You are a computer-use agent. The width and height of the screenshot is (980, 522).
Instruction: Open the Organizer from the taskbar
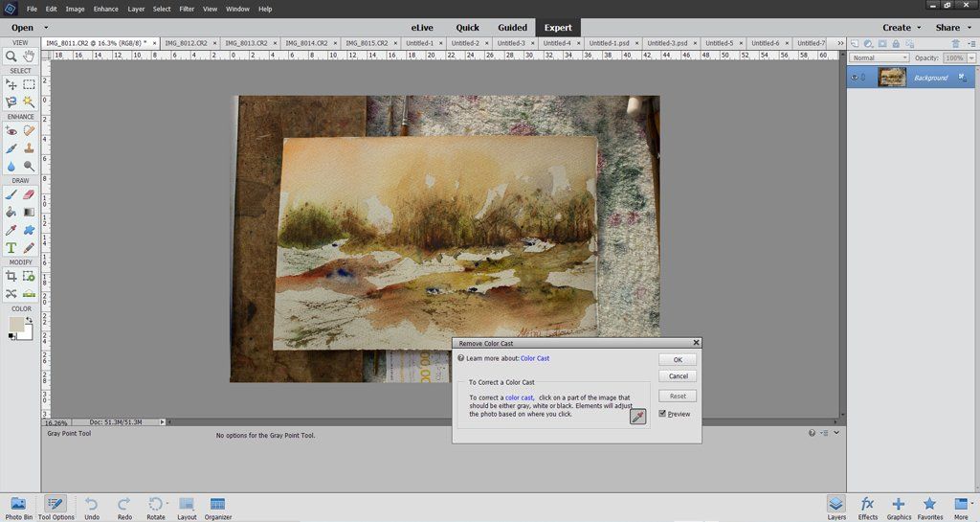pyautogui.click(x=217, y=507)
